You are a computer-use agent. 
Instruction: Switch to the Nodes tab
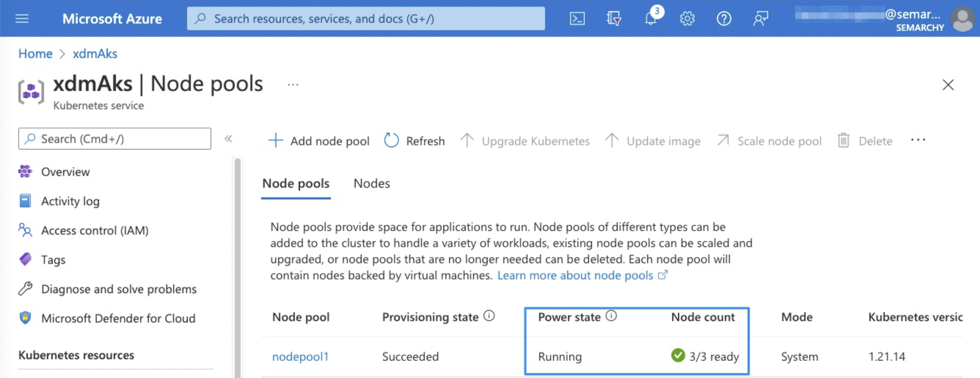[x=372, y=184]
